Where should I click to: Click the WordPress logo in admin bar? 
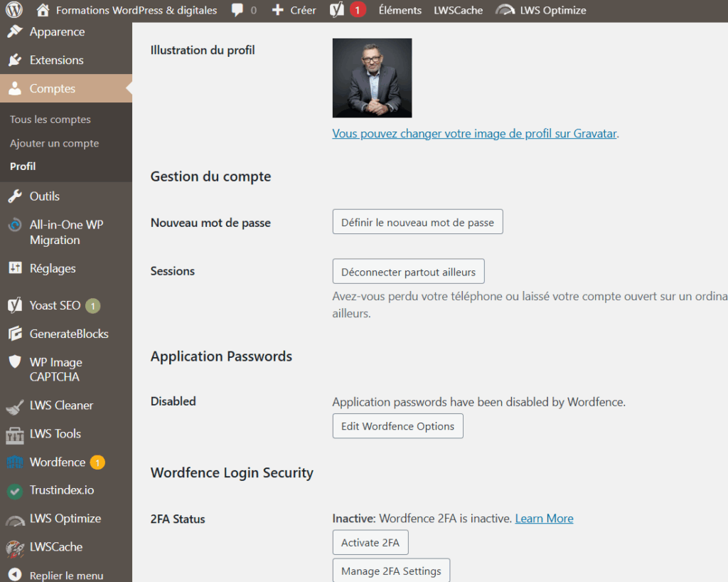coord(15,10)
